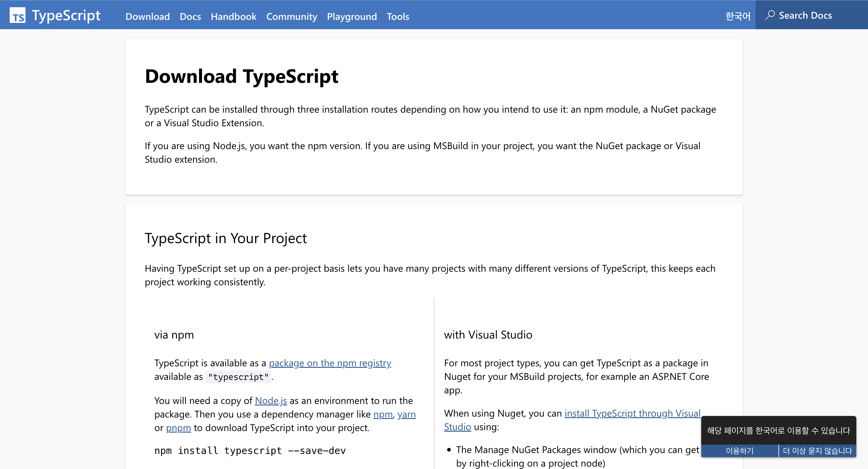Open the Playground nav item

click(352, 17)
